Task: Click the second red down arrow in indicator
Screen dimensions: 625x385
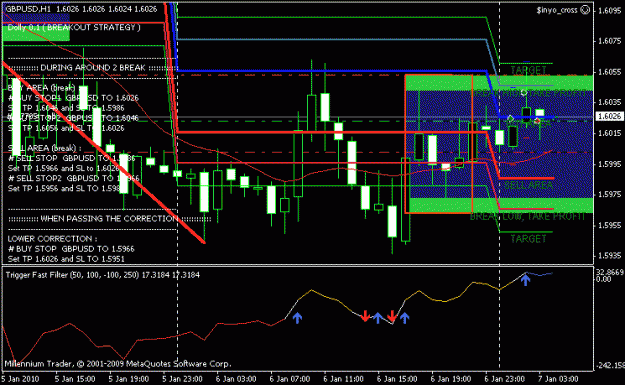Action: tap(392, 316)
